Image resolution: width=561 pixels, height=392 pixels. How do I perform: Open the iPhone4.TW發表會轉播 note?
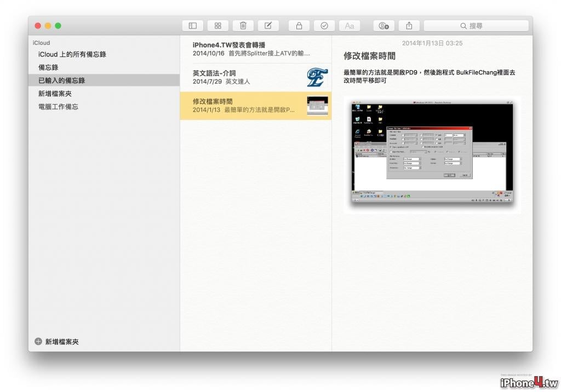[x=256, y=49]
